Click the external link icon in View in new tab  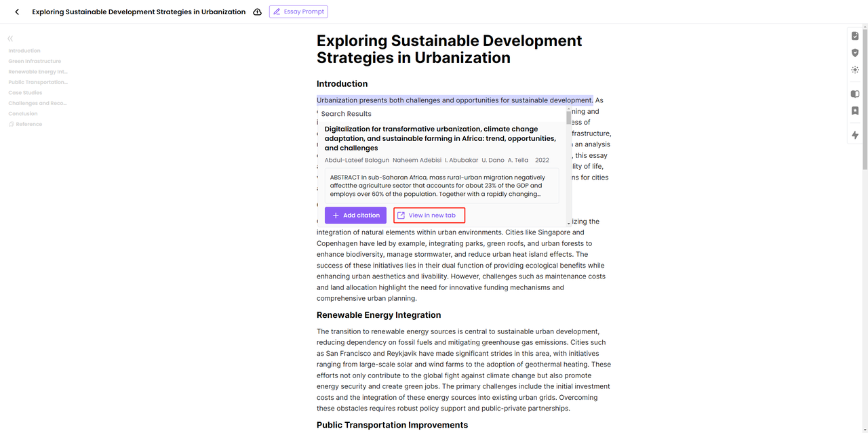click(401, 215)
